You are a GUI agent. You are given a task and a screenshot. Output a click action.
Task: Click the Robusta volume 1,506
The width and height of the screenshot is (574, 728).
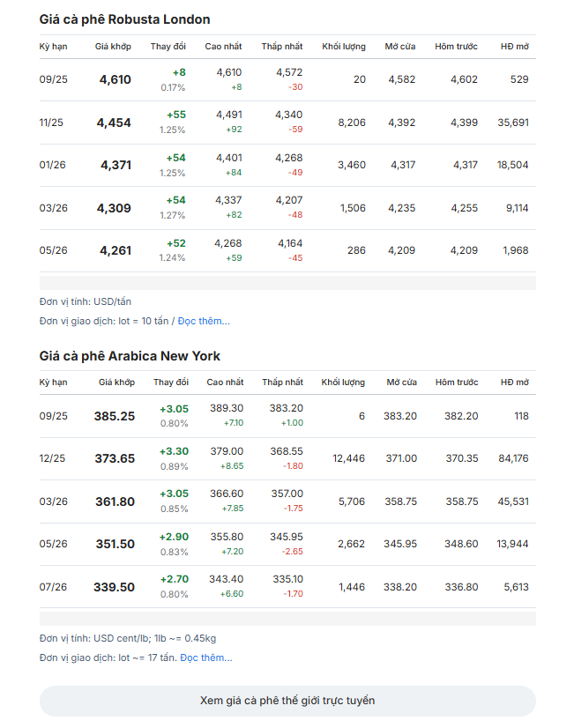click(x=353, y=208)
